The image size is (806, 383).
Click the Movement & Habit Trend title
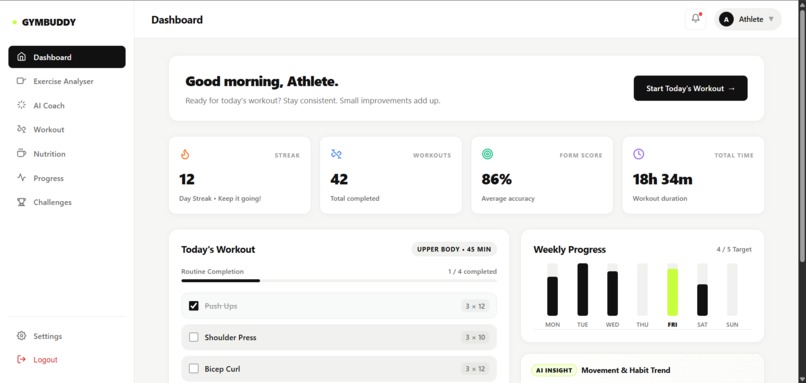coord(626,370)
